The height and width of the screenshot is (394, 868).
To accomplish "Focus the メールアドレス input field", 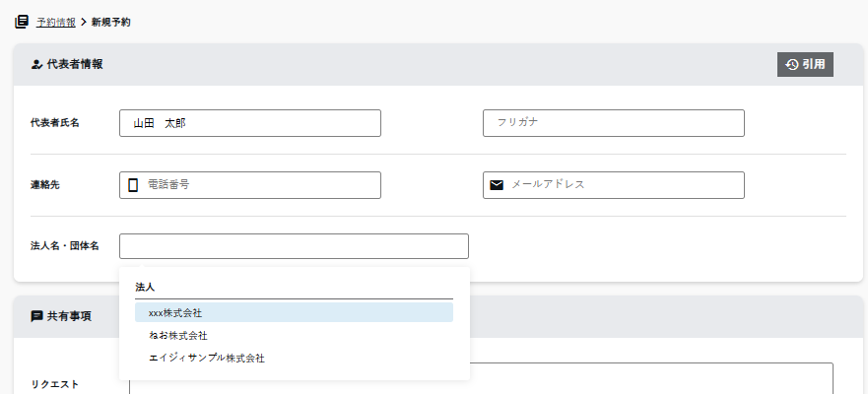I will point(624,185).
